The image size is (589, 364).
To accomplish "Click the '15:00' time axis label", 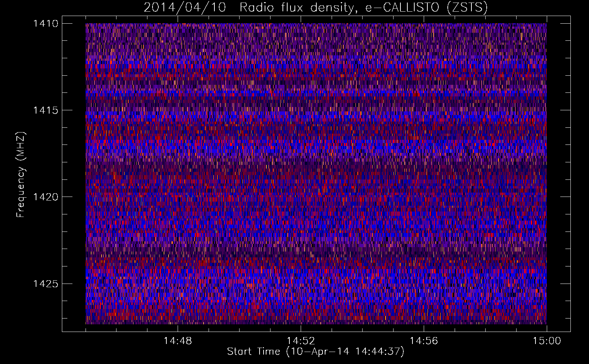I will pyautogui.click(x=547, y=341).
